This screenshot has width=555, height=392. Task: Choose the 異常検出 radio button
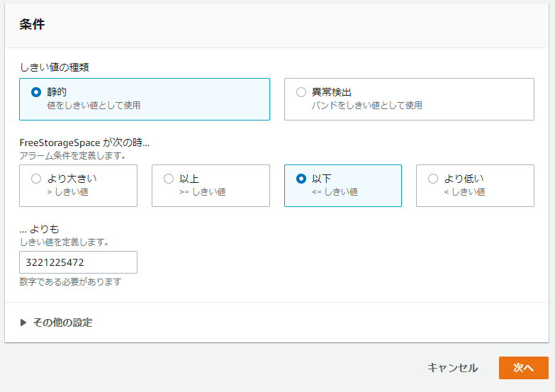click(x=301, y=92)
